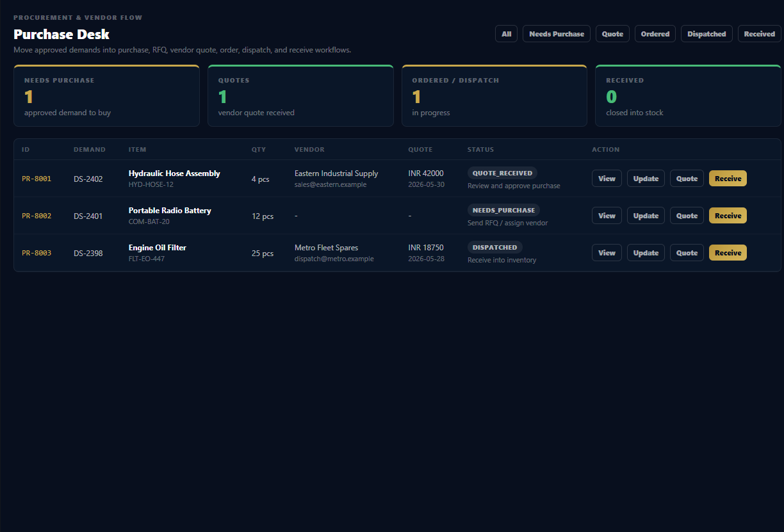This screenshot has height=532, width=784.
Task: Select the All filter tab
Action: [506, 34]
